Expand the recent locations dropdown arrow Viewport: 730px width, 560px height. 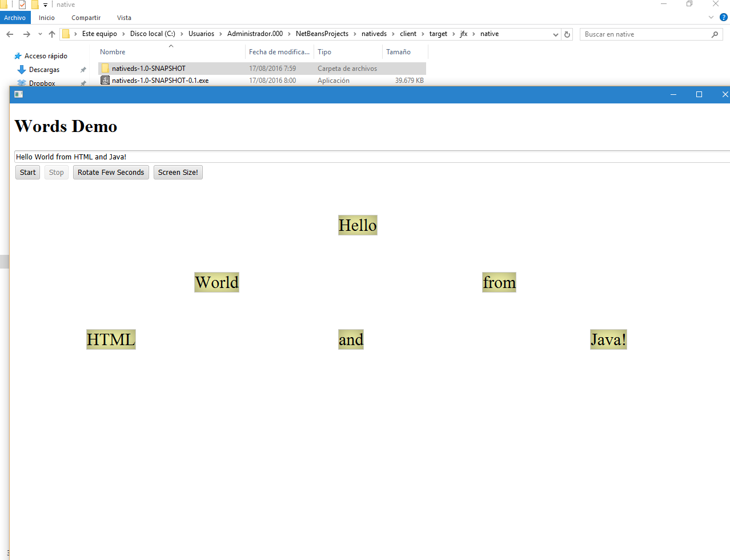[40, 34]
